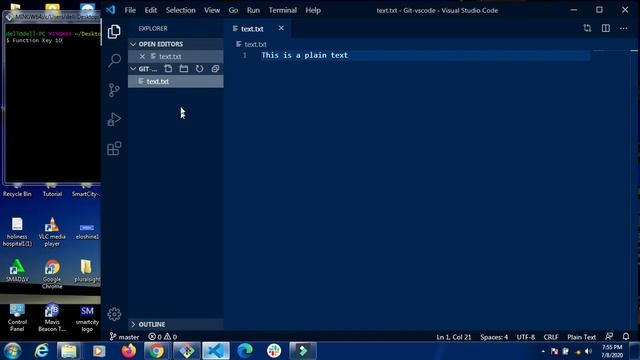Open the Search view in the activity bar
This screenshot has width=640, height=360.
pos(114,60)
